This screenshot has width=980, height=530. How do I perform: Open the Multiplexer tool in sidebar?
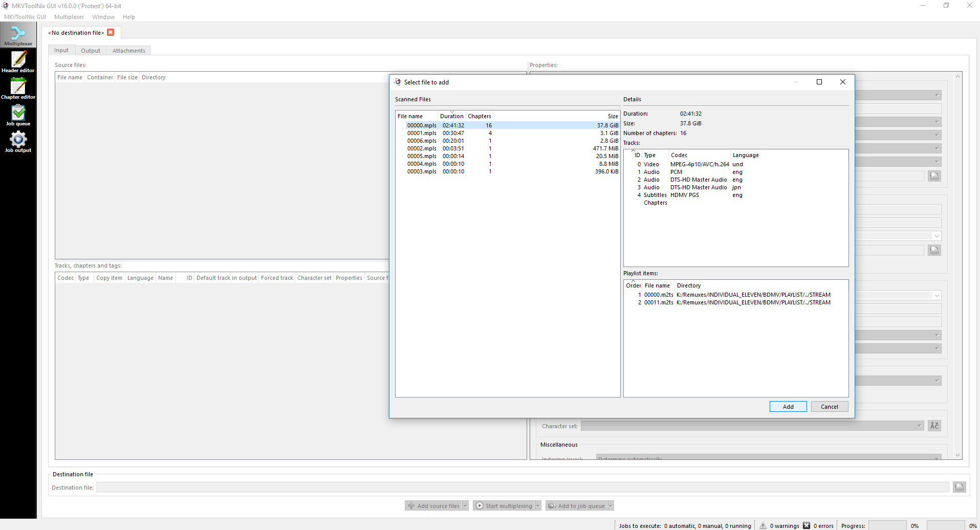[18, 36]
